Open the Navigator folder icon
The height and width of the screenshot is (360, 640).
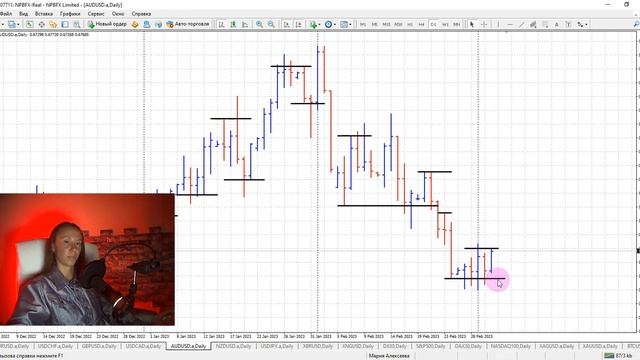click(53, 24)
